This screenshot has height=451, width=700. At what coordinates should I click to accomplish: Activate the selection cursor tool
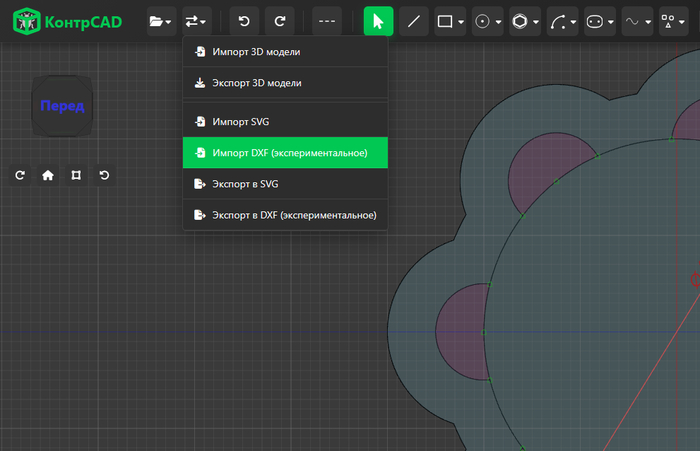(378, 21)
